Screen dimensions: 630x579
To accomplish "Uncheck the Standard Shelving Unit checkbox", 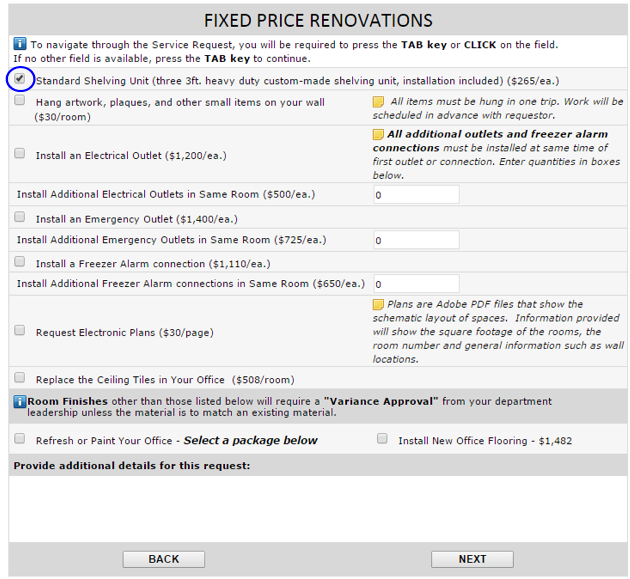I will 20,79.
